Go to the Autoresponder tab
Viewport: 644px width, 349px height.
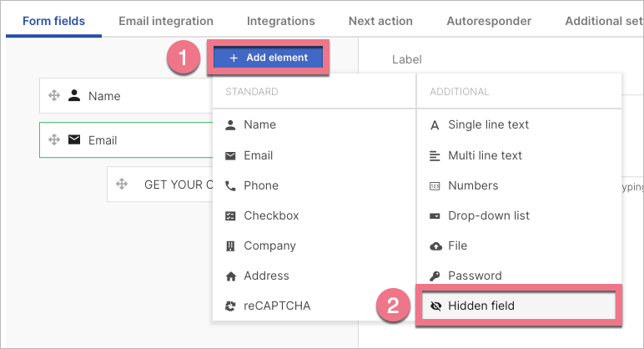[x=489, y=21]
